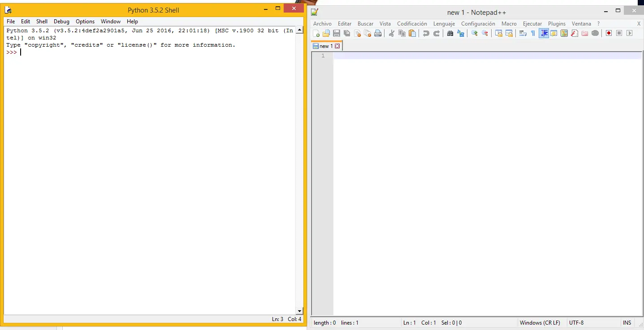644x330 pixels.
Task: Click the Python Shell scrollbar down arrow
Action: pyautogui.click(x=299, y=311)
